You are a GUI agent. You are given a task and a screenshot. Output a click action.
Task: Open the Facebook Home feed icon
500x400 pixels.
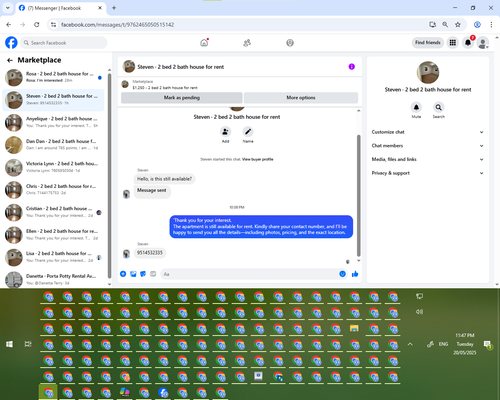(x=204, y=43)
